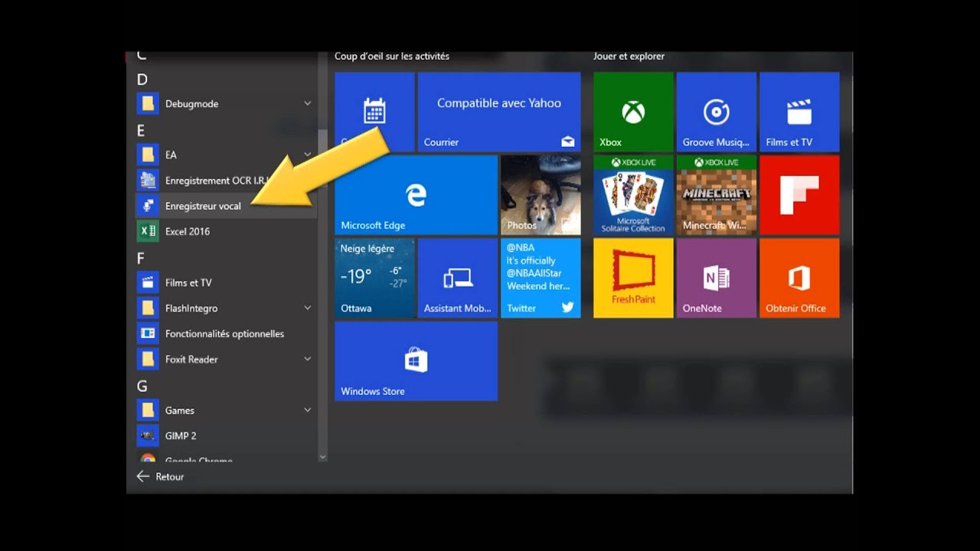This screenshot has height=551, width=980.
Task: Select Fonctionnalités optionnelles entry text
Action: (x=224, y=334)
